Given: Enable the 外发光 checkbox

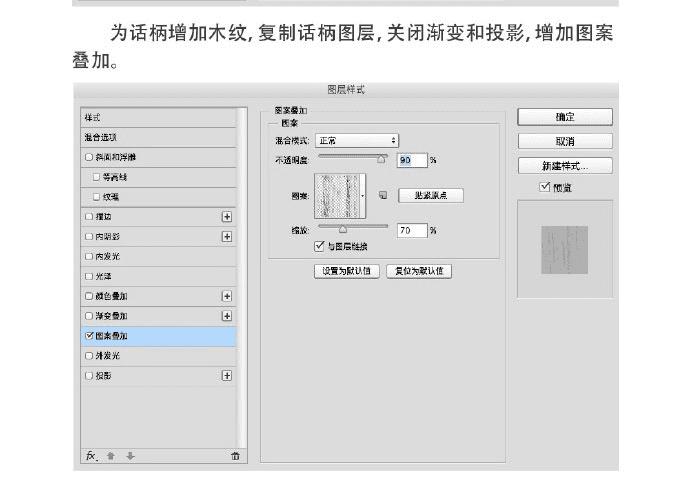Looking at the screenshot, I should coord(89,356).
